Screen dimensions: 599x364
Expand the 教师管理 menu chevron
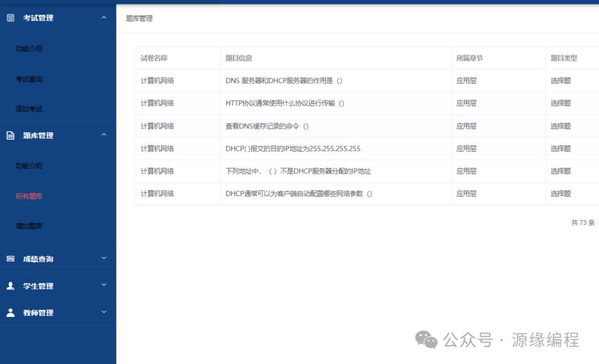click(x=104, y=312)
